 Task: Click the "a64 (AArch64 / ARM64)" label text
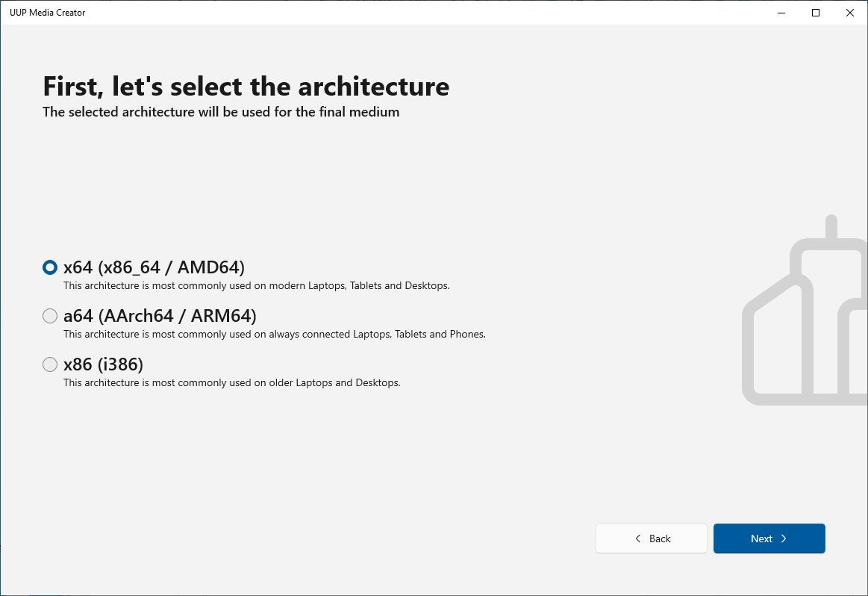(160, 316)
